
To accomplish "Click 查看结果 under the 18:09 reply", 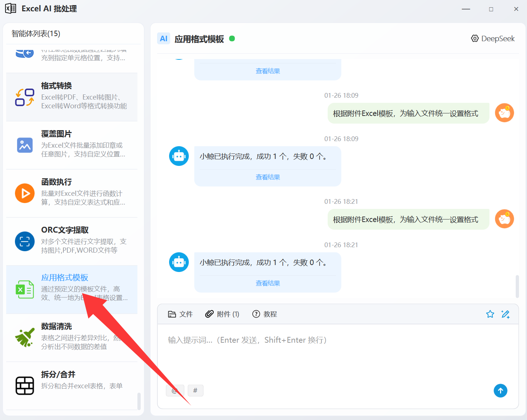I will (x=268, y=177).
